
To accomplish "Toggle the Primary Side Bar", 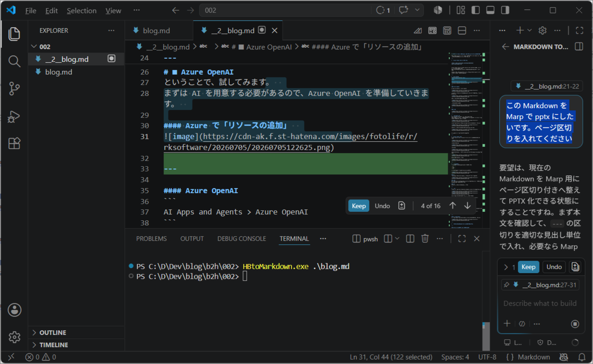I will tap(475, 10).
